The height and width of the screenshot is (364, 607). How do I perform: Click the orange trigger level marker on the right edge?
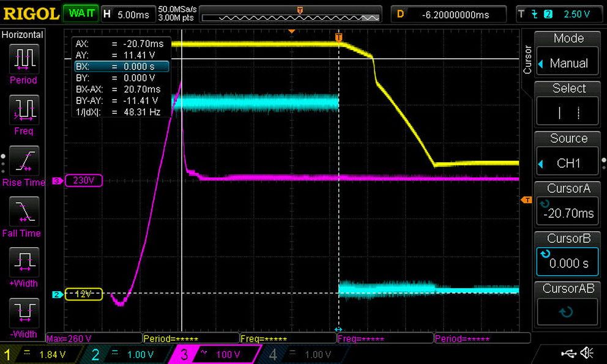[526, 200]
